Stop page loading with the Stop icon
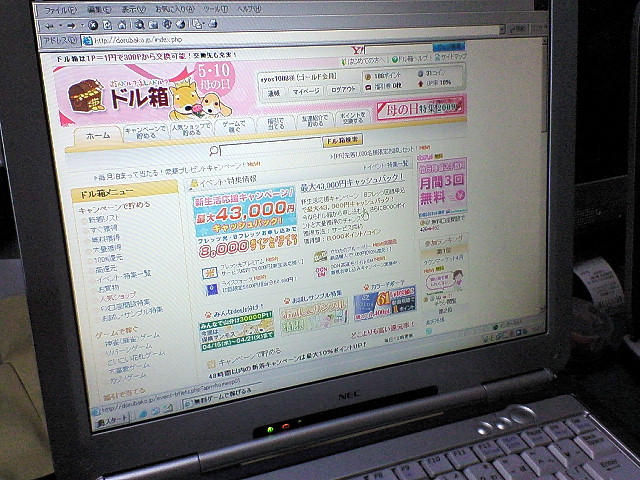 [x=93, y=25]
